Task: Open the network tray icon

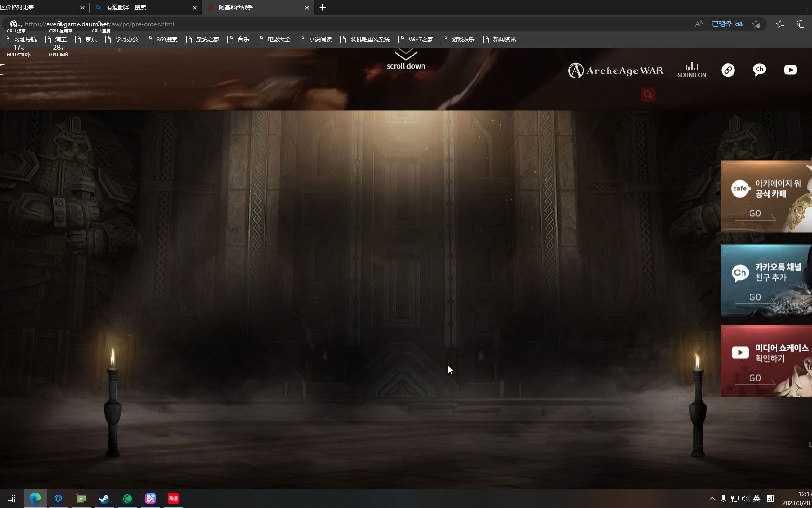Action: point(735,499)
